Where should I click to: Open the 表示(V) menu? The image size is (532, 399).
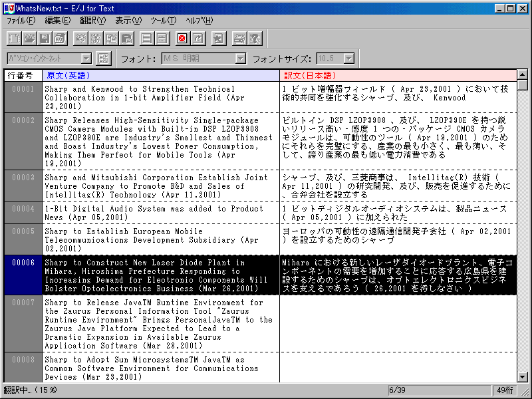128,21
